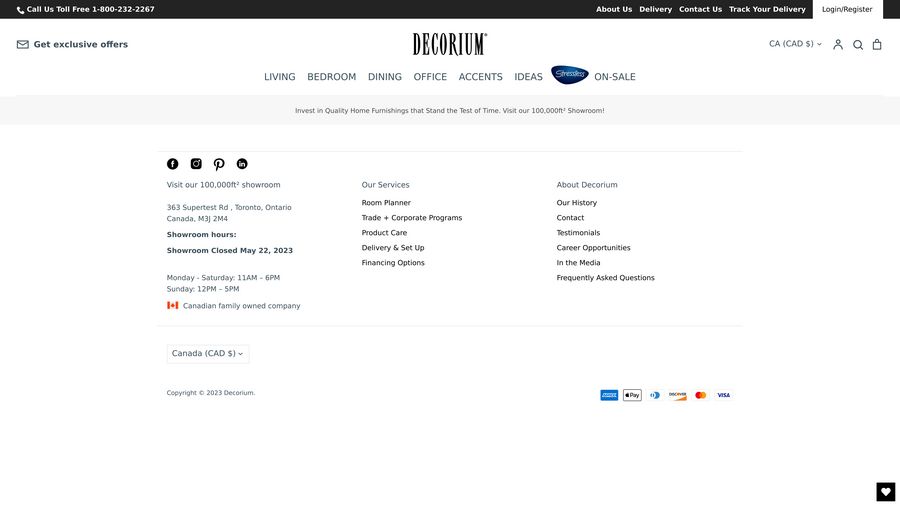
Task: Click the Monday - Saturday hours text
Action: click(223, 278)
